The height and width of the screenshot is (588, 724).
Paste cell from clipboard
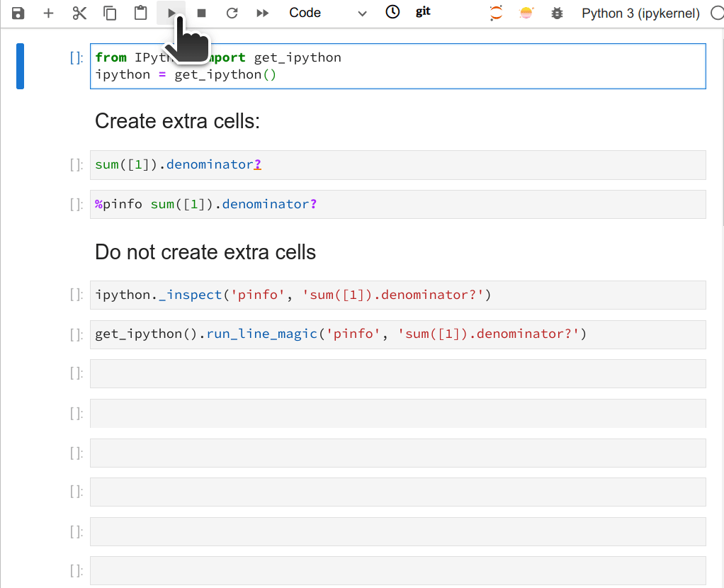(x=140, y=13)
